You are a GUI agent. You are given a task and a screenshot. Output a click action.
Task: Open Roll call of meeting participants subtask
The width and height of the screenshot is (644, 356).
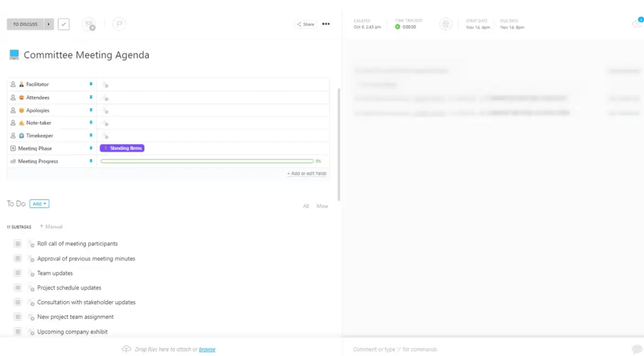click(77, 244)
